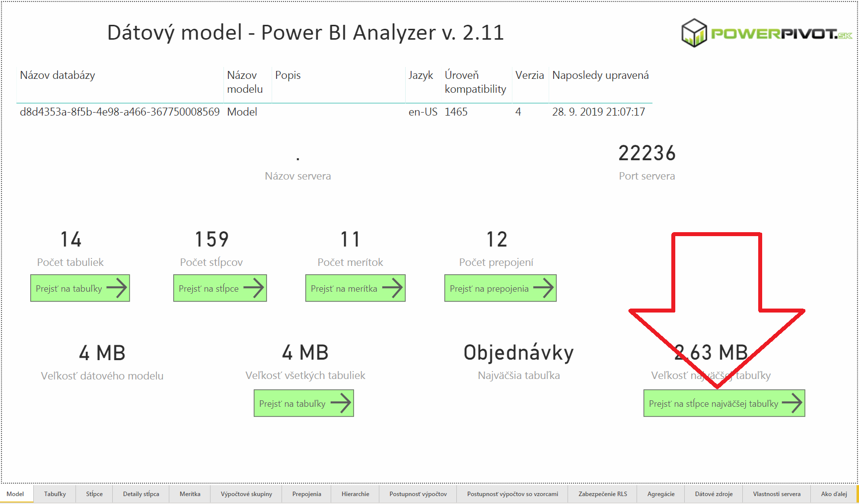Select the 1465 compatibility level cell
The image size is (859, 504).
coord(456,112)
